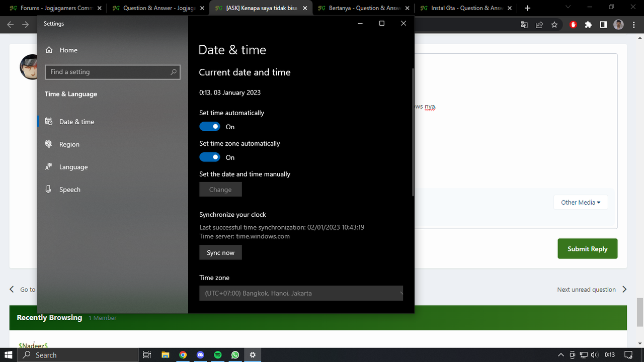Open Discord from the taskbar

(x=200, y=355)
